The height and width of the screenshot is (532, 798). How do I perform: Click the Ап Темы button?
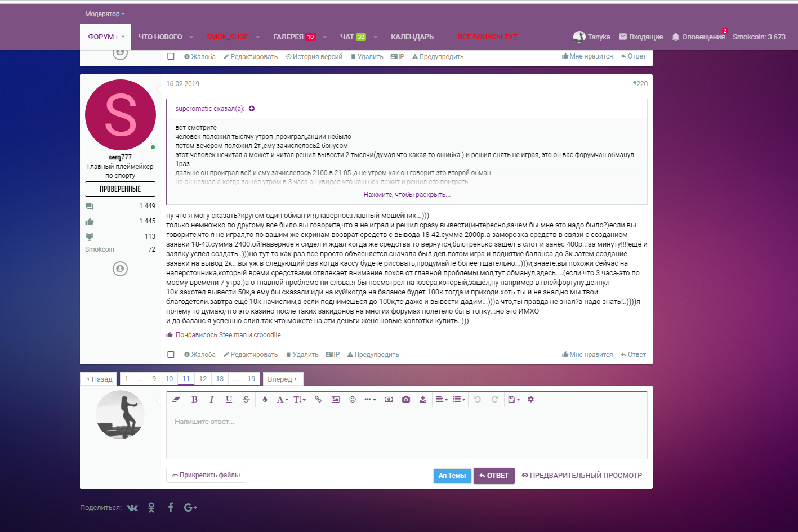click(x=452, y=476)
